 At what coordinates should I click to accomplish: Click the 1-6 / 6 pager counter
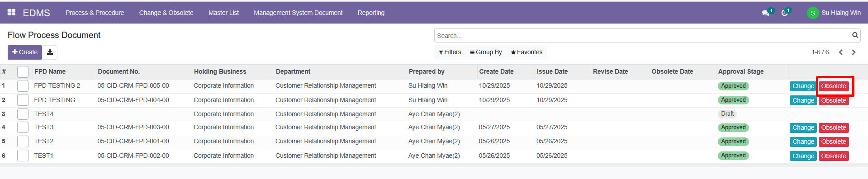click(x=820, y=52)
